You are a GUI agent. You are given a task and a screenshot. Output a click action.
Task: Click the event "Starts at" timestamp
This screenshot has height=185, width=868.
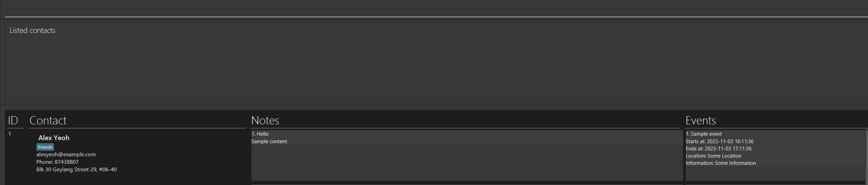[720, 141]
